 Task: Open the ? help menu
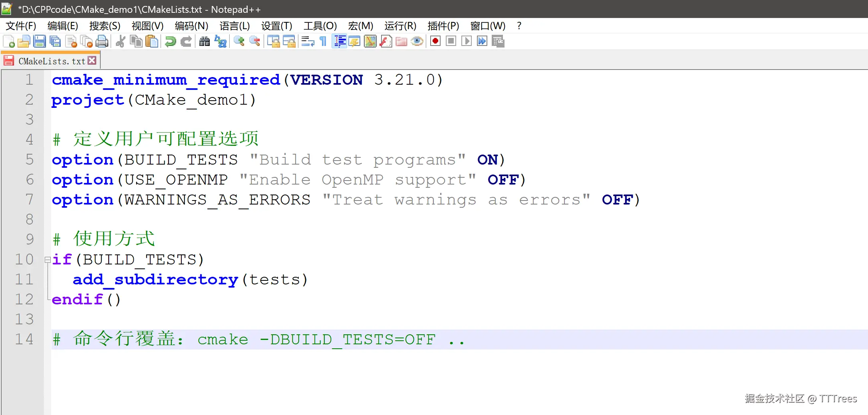point(519,26)
